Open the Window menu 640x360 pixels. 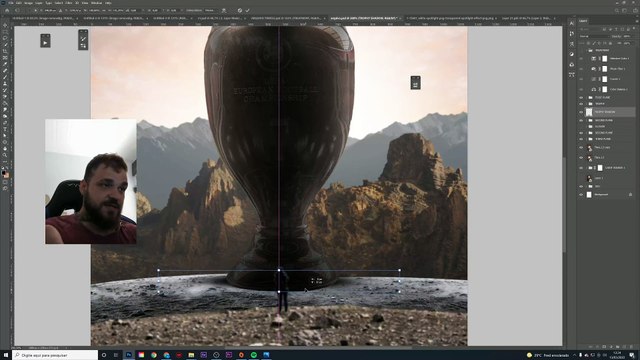[x=96, y=3]
